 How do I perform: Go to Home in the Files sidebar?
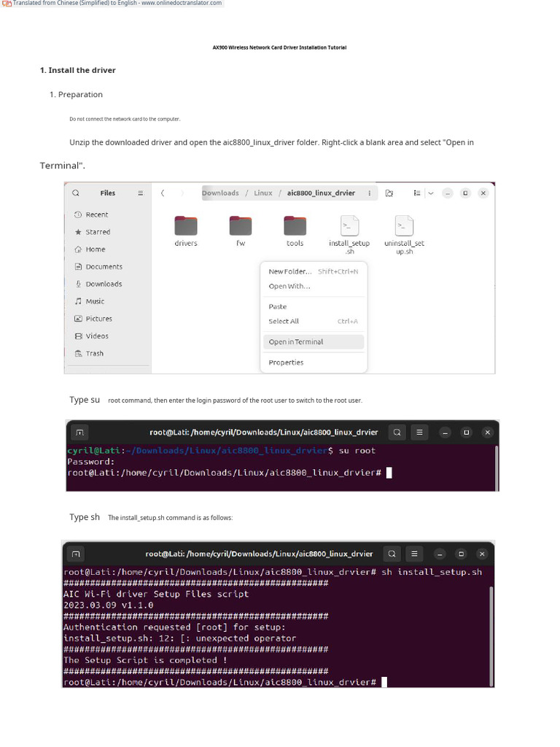coord(90,249)
